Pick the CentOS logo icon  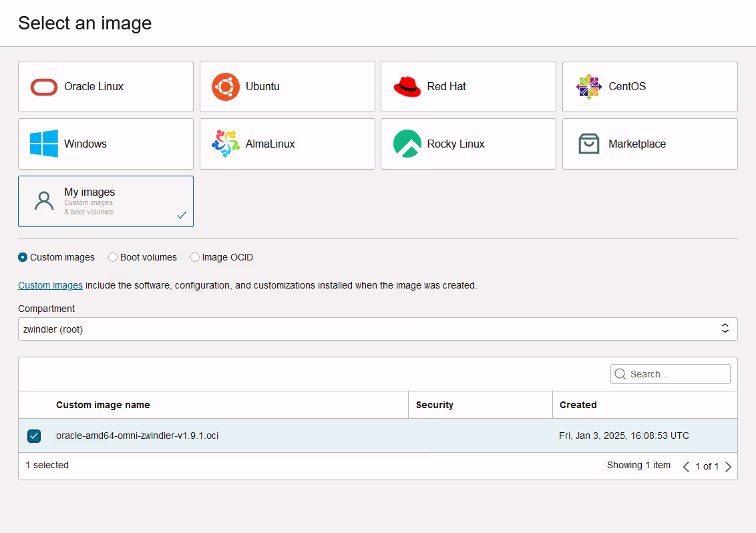coord(589,87)
